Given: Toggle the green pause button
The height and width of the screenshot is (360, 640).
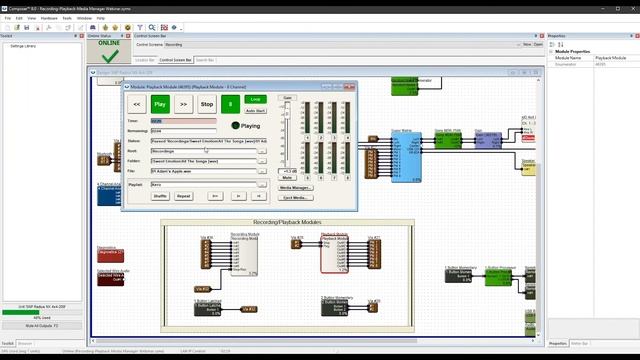Looking at the screenshot, I should [x=230, y=104].
